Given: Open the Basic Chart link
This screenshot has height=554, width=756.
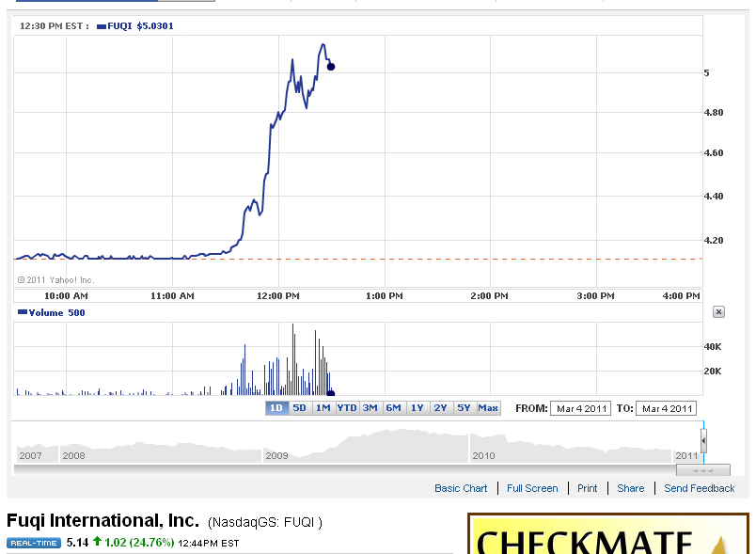Looking at the screenshot, I should point(461,488).
